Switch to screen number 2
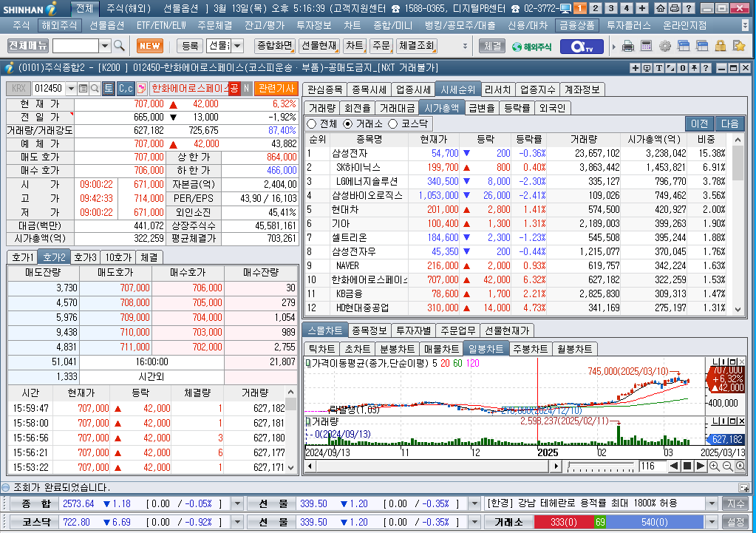Viewport: 756px width, 533px height. point(596,8)
